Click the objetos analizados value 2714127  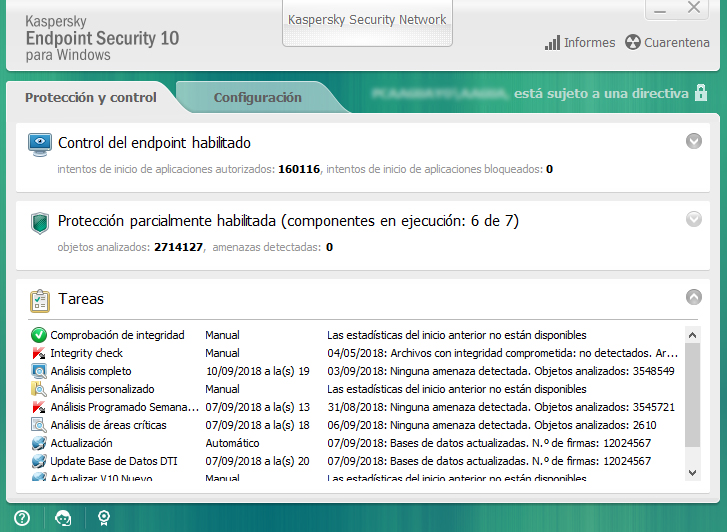click(179, 247)
